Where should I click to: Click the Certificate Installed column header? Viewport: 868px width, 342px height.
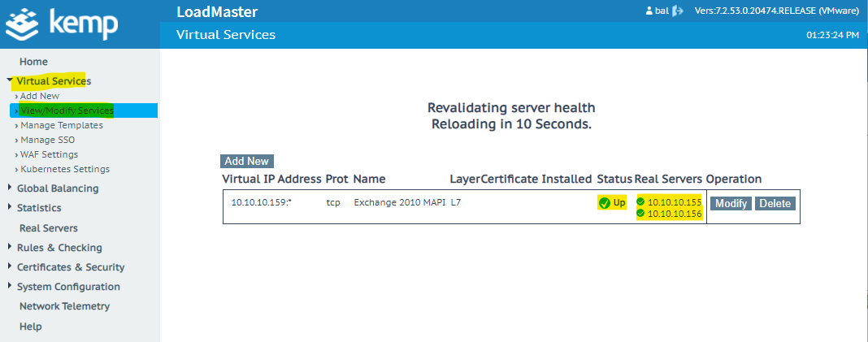[536, 180]
